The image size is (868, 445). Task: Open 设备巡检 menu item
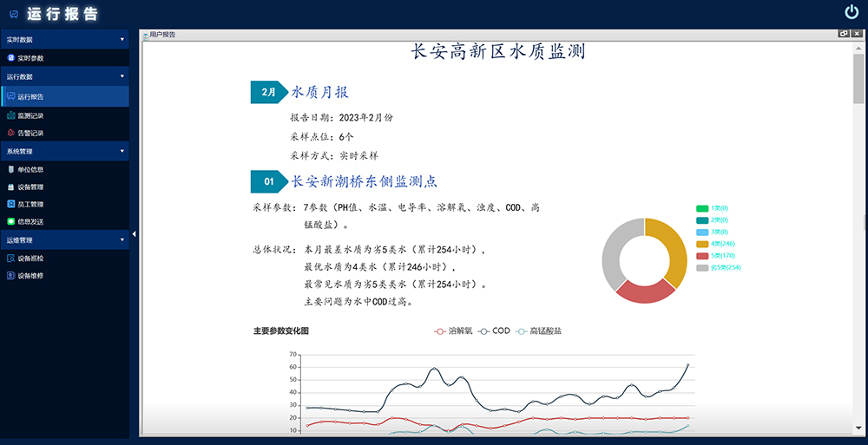point(65,258)
